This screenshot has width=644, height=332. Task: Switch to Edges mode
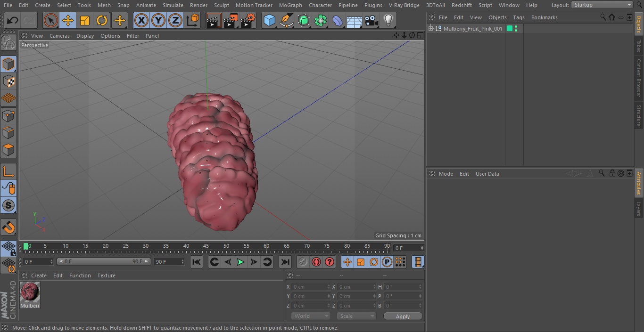[x=8, y=132]
